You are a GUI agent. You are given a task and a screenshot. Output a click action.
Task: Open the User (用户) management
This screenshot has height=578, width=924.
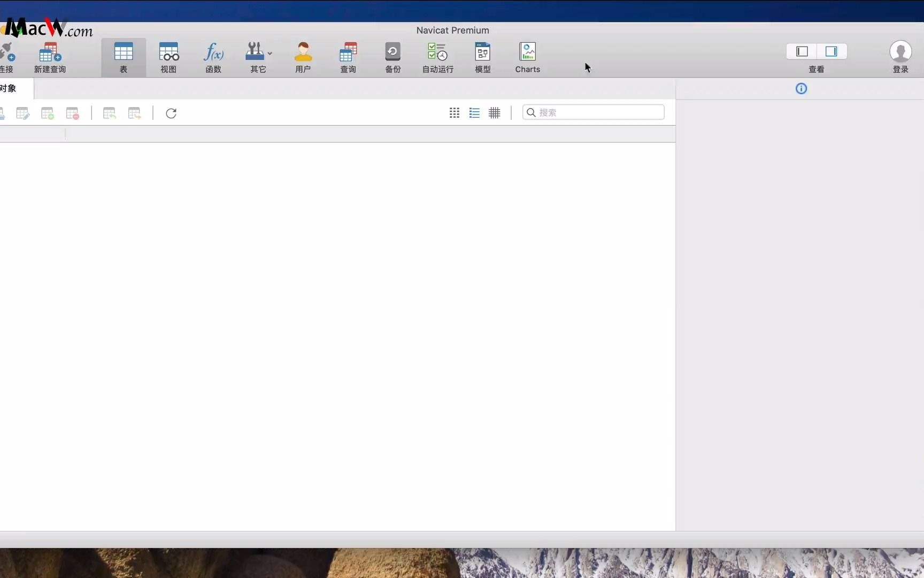303,57
